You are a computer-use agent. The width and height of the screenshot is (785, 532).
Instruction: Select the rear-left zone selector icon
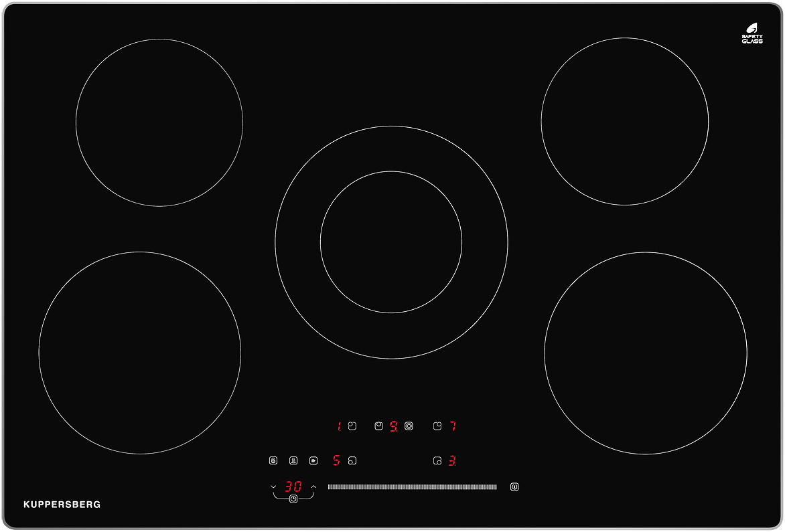[352, 426]
